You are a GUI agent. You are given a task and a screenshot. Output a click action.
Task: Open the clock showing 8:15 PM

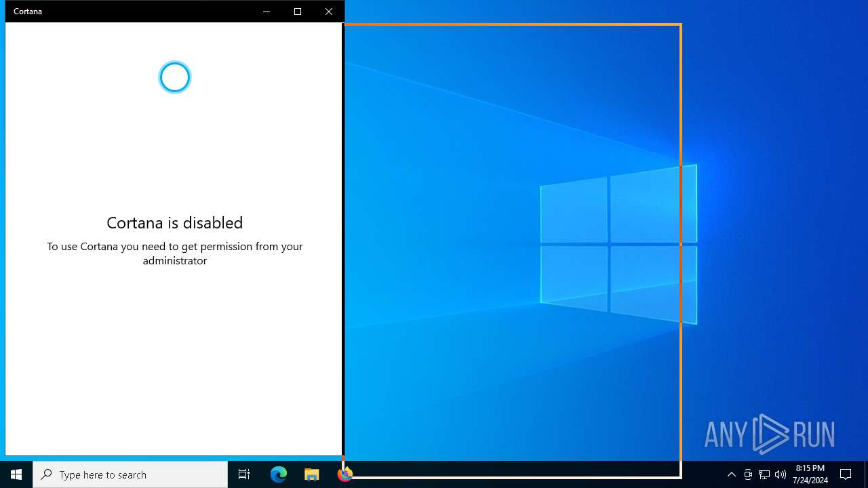tap(810, 474)
